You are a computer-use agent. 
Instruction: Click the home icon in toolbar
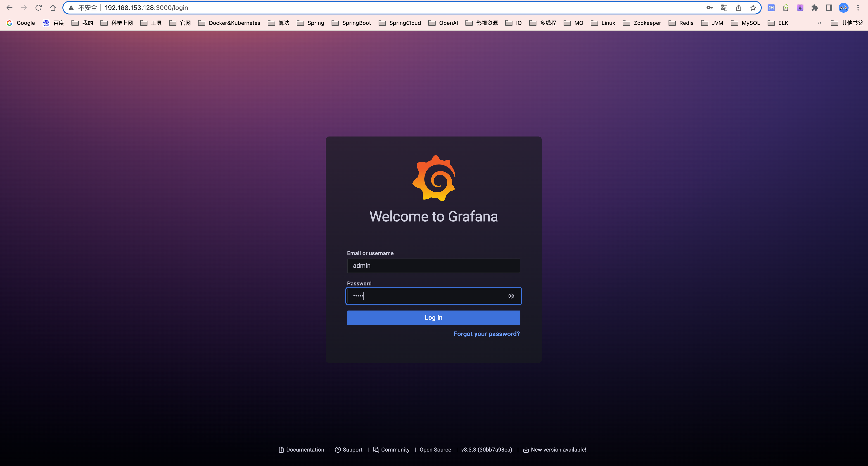(x=53, y=8)
